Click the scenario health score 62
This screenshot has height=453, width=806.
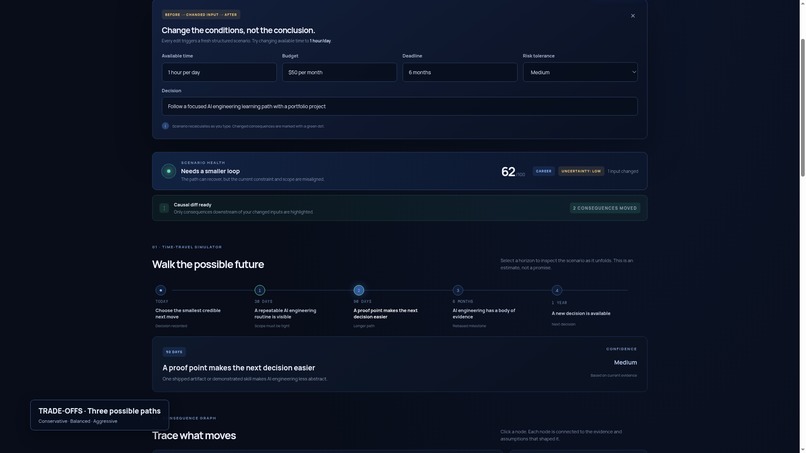508,172
